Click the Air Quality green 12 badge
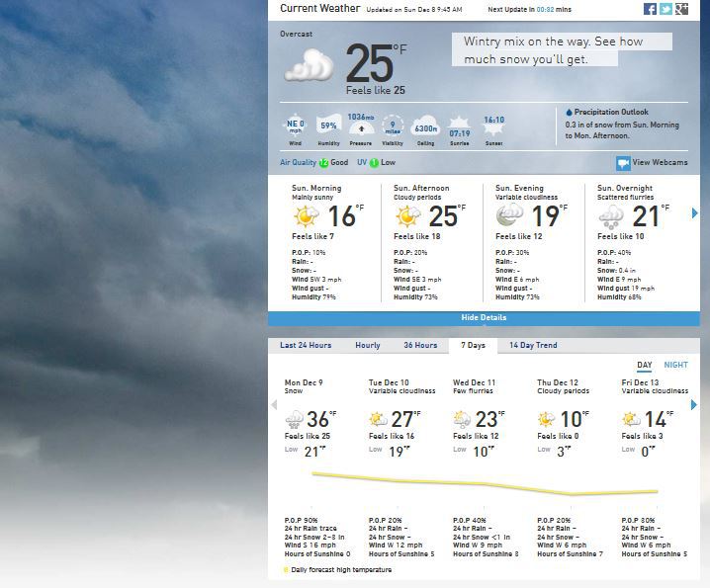The height and width of the screenshot is (588, 710). (323, 163)
